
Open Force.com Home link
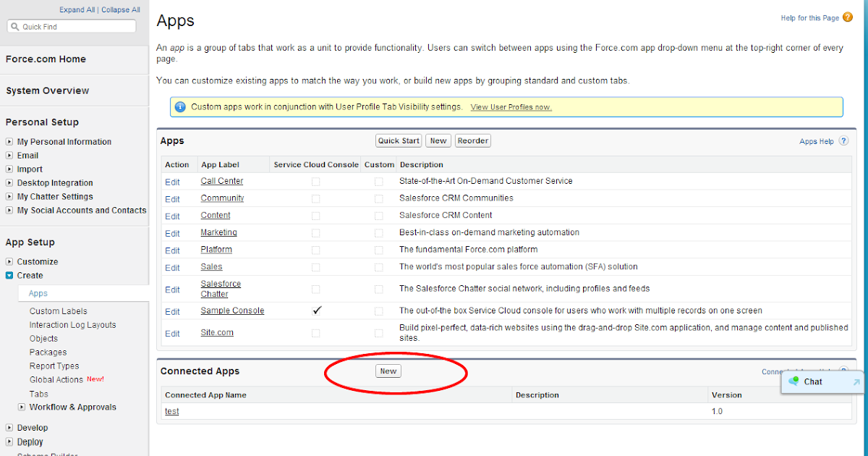click(x=46, y=59)
